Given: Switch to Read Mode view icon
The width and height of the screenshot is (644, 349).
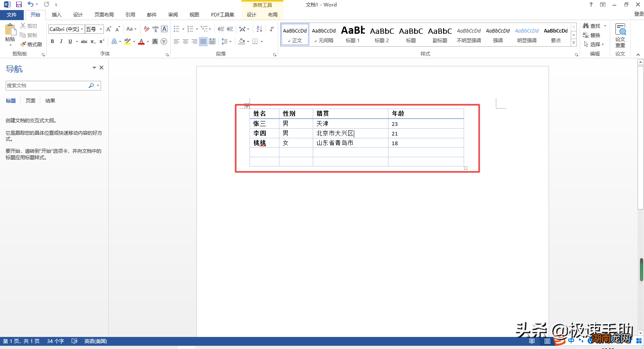Looking at the screenshot, I should 532,341.
